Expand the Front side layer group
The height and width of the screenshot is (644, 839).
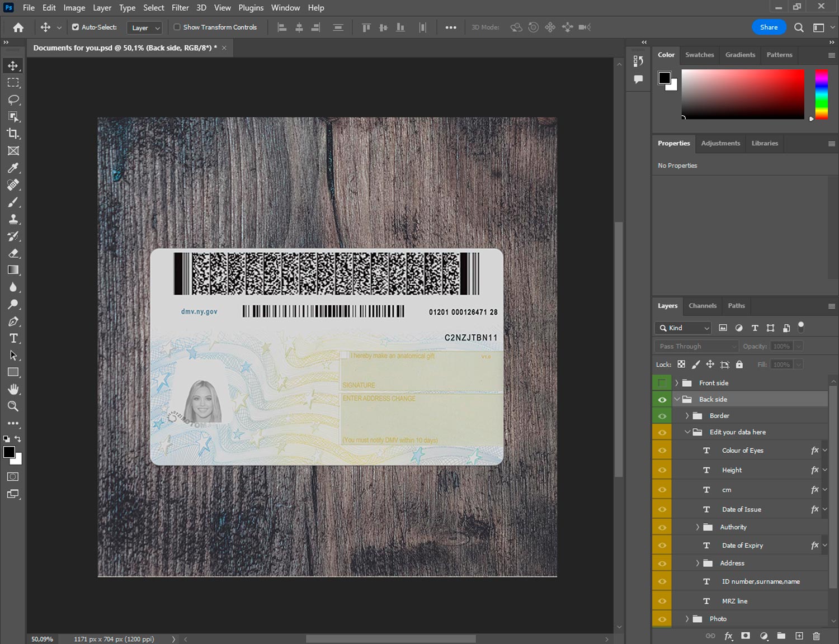(x=676, y=383)
